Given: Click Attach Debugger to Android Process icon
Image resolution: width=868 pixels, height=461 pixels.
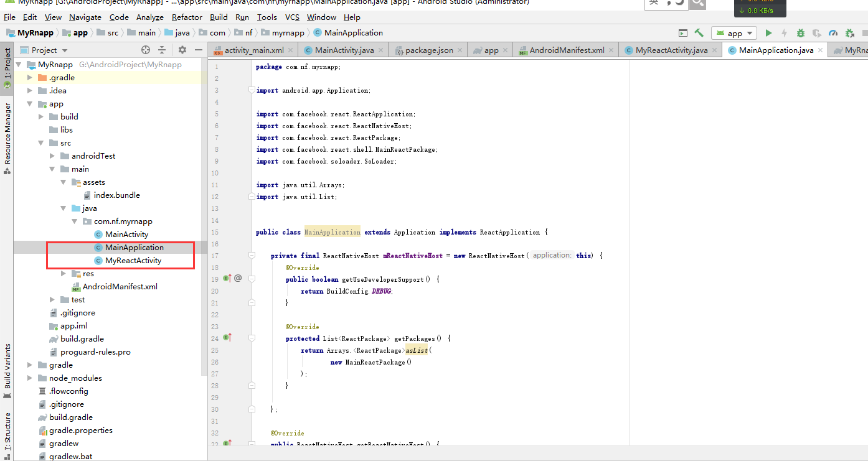Looking at the screenshot, I should click(x=850, y=33).
